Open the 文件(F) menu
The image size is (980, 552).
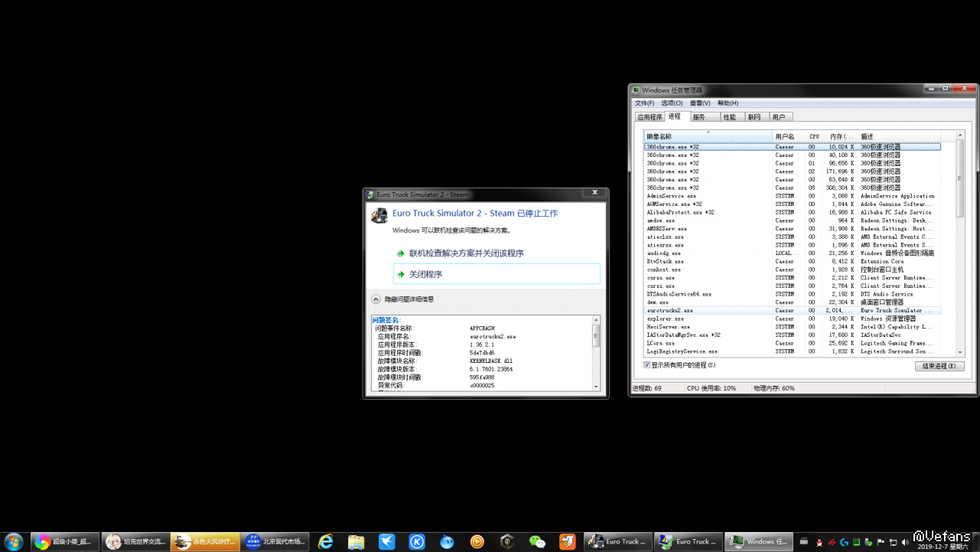pos(646,103)
